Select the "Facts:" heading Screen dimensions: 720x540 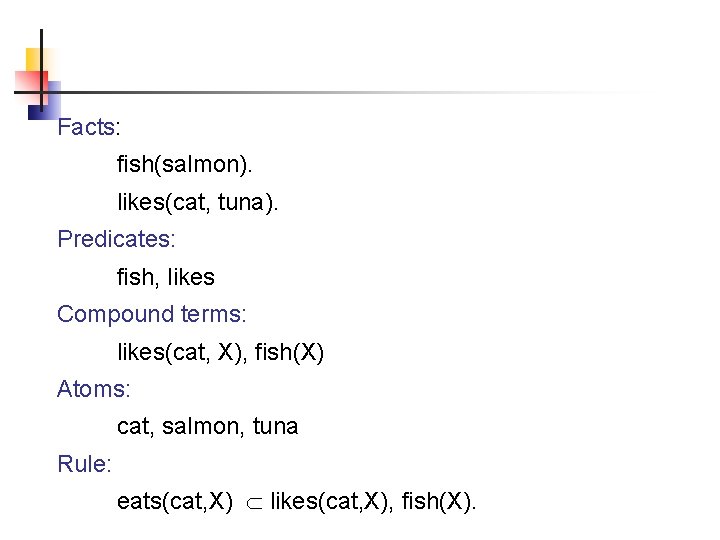(x=89, y=128)
